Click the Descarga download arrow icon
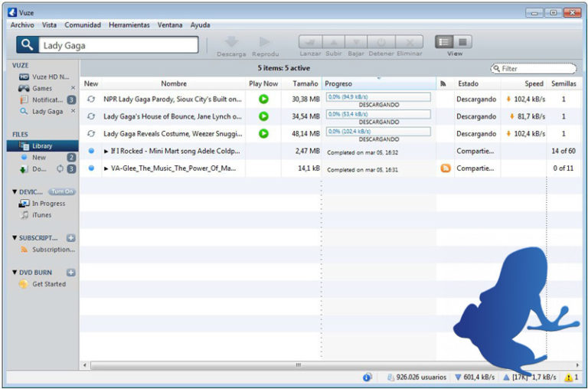The image size is (588, 389). [231, 42]
